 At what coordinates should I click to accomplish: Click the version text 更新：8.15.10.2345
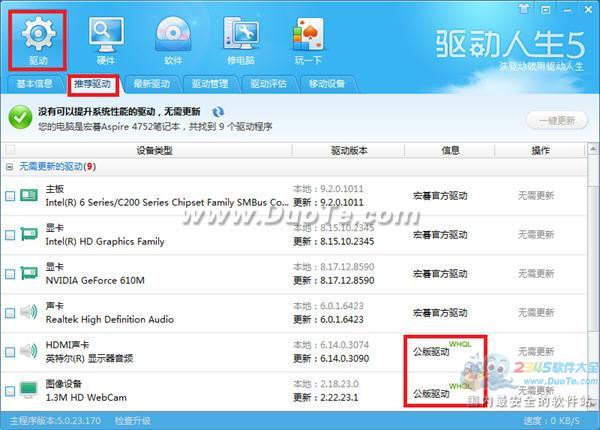334,241
